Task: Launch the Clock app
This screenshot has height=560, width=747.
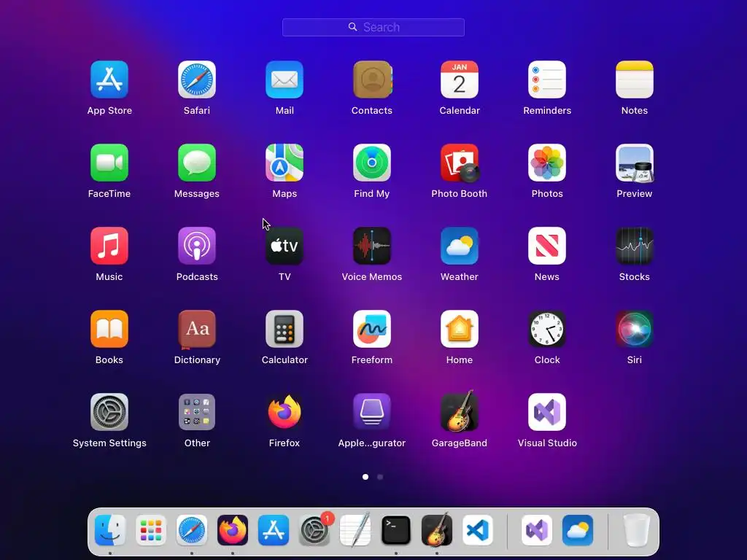Action: (547, 329)
